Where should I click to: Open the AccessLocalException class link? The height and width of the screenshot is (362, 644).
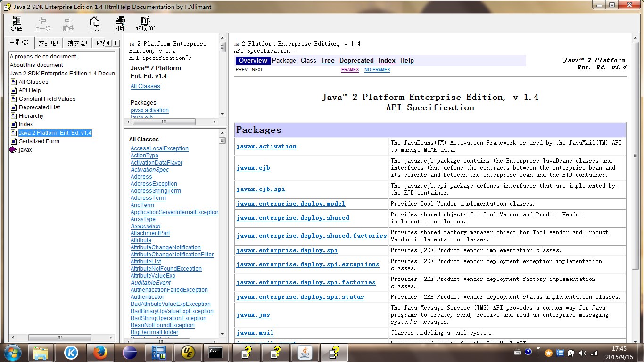159,148
